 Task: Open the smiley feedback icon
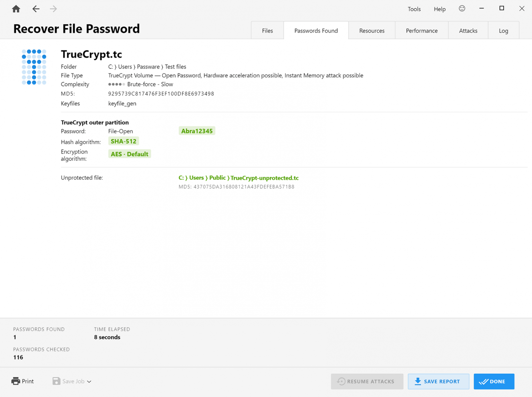(x=462, y=9)
